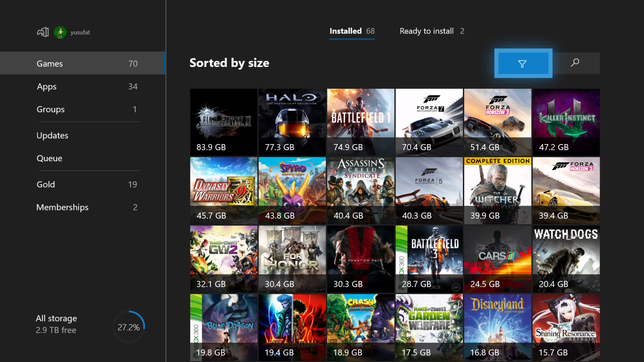Click the yusufat username text
The height and width of the screenshot is (362, 644).
[x=80, y=33]
